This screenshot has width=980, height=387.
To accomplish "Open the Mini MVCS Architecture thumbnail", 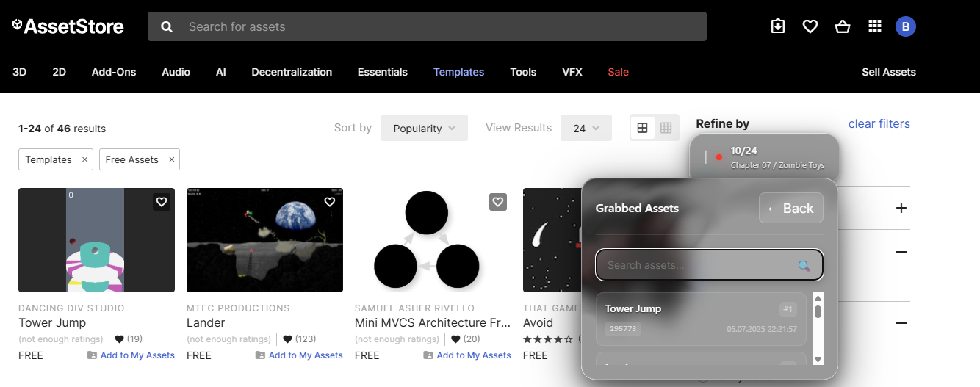I will click(x=433, y=240).
